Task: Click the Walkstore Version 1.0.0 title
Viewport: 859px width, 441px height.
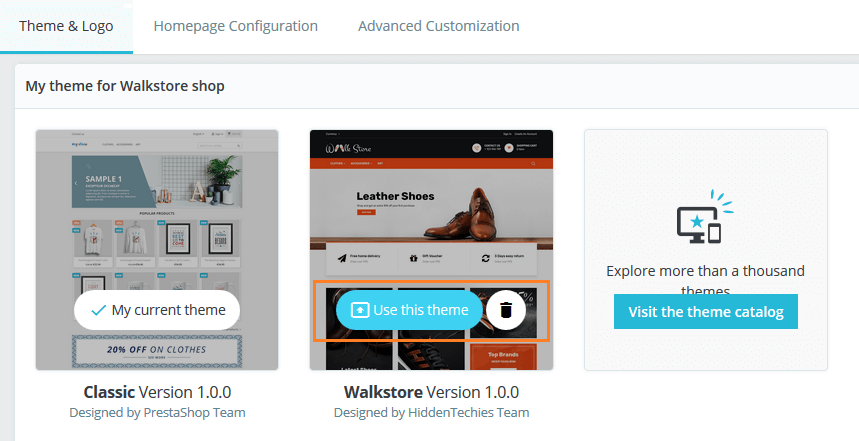Action: pyautogui.click(x=431, y=392)
